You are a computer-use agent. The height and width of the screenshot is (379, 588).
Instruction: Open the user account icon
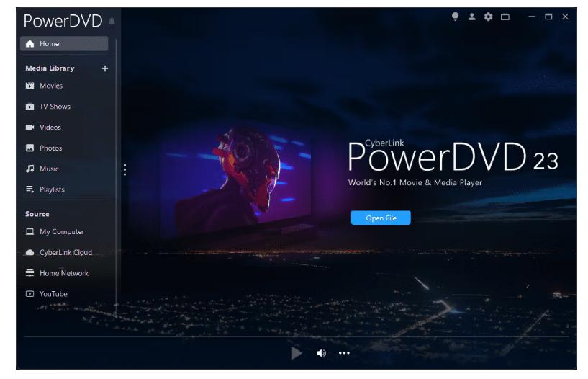(x=472, y=17)
